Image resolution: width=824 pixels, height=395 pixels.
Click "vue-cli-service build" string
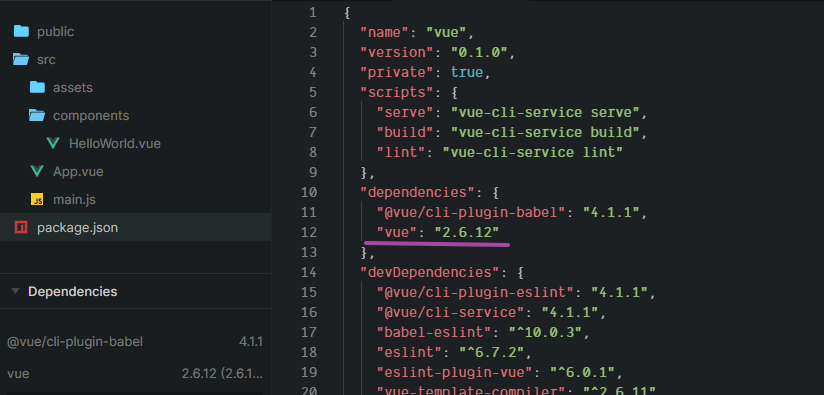tap(545, 132)
